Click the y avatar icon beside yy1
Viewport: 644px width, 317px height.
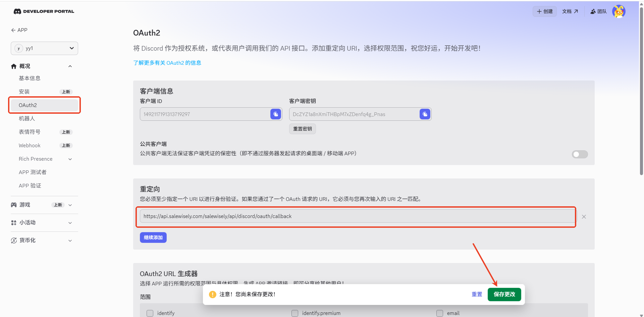[x=19, y=48]
